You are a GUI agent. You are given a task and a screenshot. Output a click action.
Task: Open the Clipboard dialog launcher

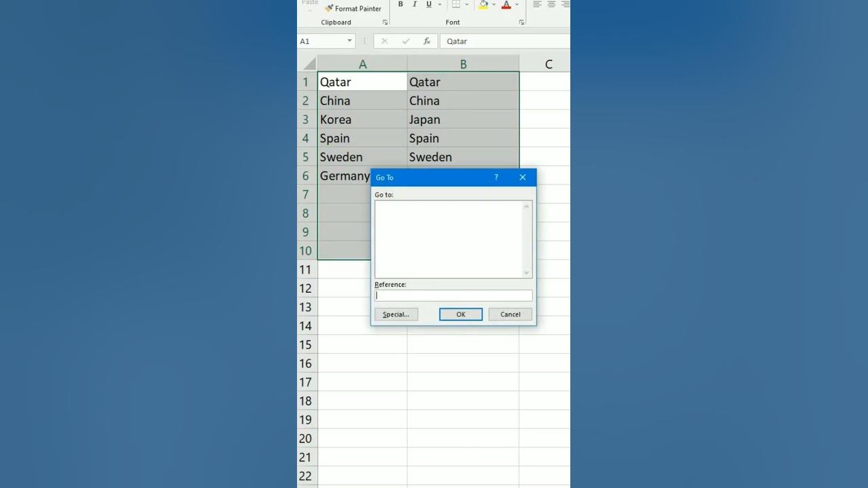pos(385,22)
